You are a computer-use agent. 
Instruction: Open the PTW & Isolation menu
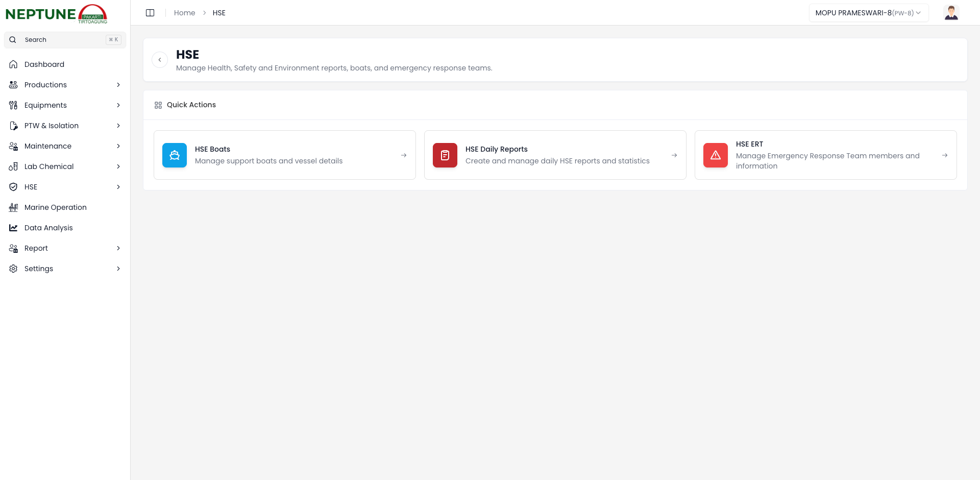pyautogui.click(x=52, y=126)
